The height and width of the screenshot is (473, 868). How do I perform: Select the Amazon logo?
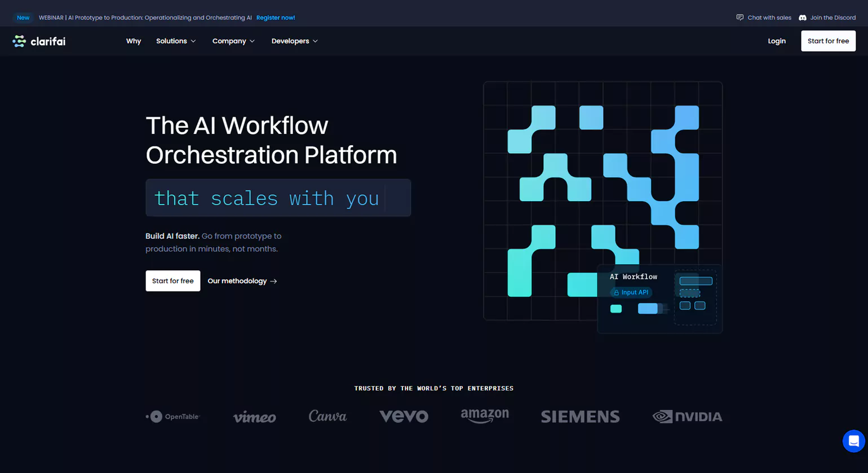pos(484,417)
